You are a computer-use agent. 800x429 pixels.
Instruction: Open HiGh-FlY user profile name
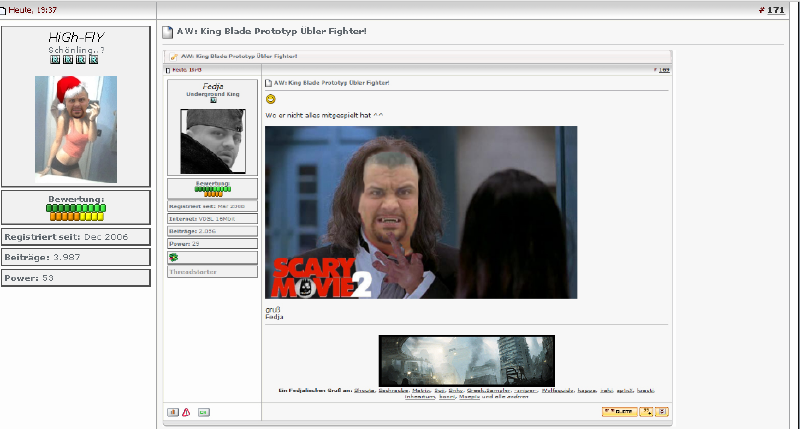point(76,37)
